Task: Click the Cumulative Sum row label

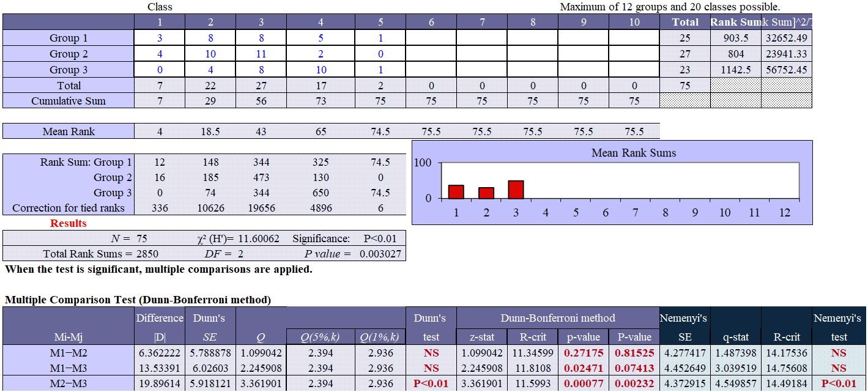Action: click(69, 101)
